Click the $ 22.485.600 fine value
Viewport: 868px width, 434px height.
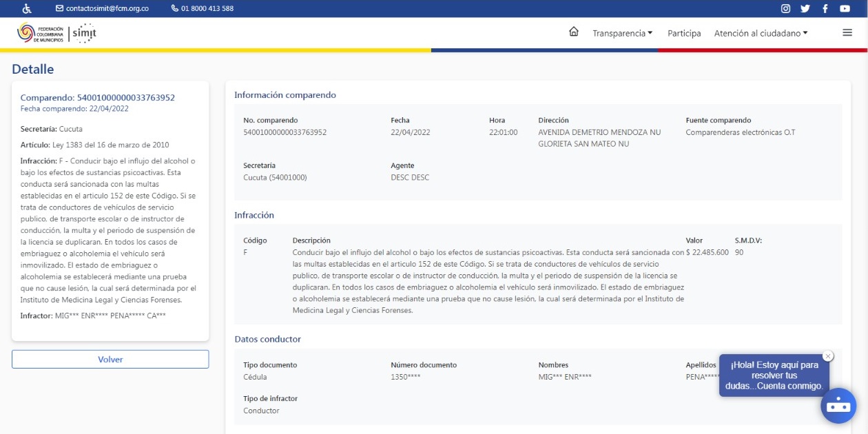point(707,252)
